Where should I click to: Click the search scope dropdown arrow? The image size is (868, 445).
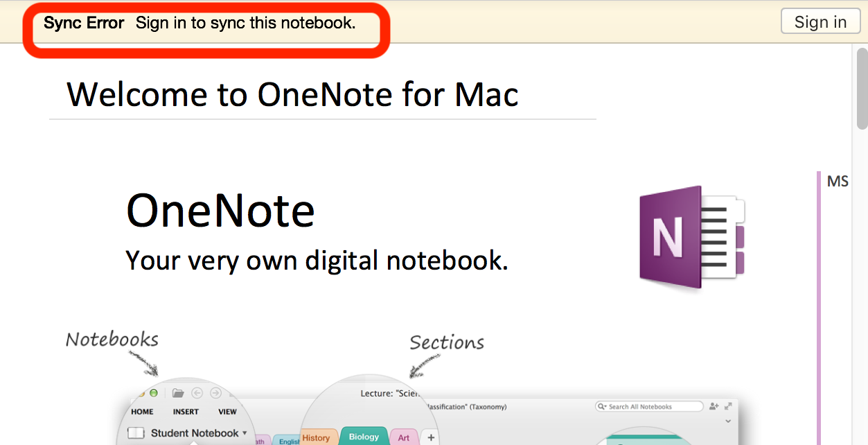[606, 406]
